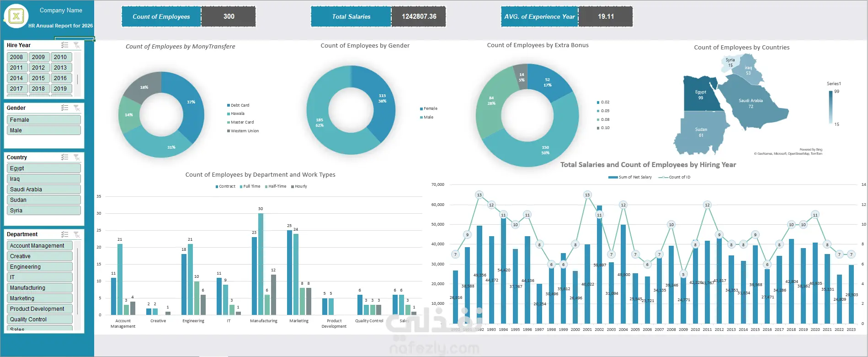The height and width of the screenshot is (357, 868).
Task: Toggle multi-select on the Department slicer
Action: [x=65, y=234]
